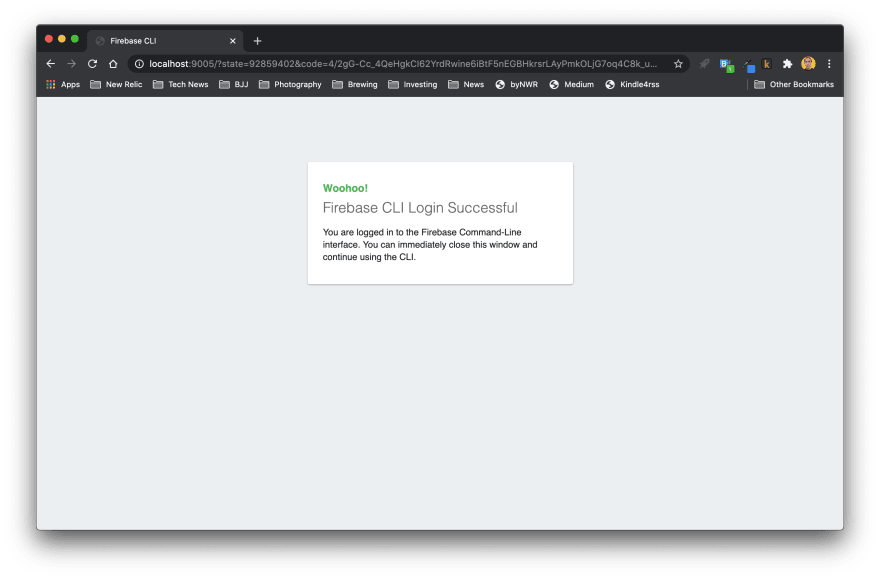The width and height of the screenshot is (880, 578).
Task: Open a new browser tab
Action: point(257,41)
